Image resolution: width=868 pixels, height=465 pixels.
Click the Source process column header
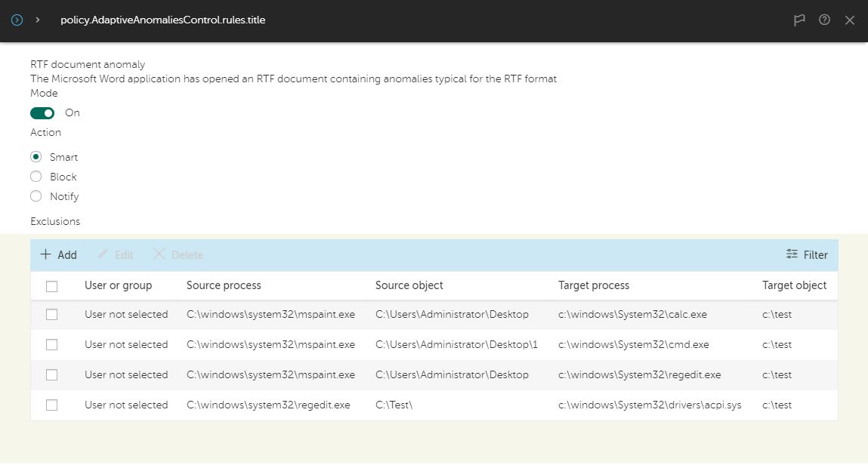224,285
